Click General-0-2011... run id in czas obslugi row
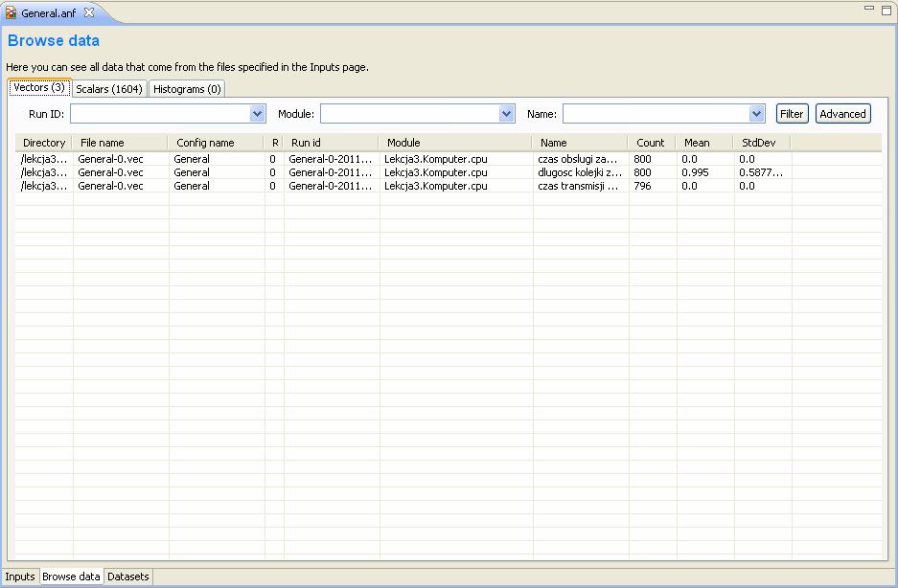The height and width of the screenshot is (588, 898). click(330, 159)
